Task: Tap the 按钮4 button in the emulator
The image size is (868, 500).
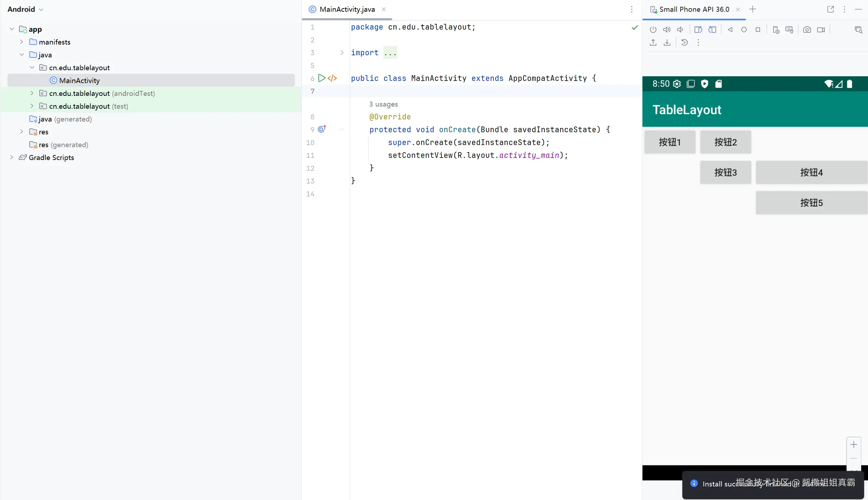Action: [811, 172]
